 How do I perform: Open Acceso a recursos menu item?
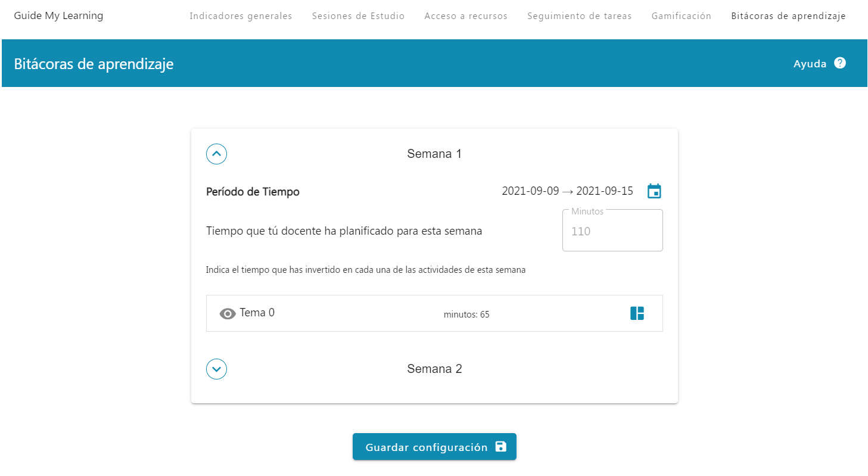pyautogui.click(x=466, y=16)
